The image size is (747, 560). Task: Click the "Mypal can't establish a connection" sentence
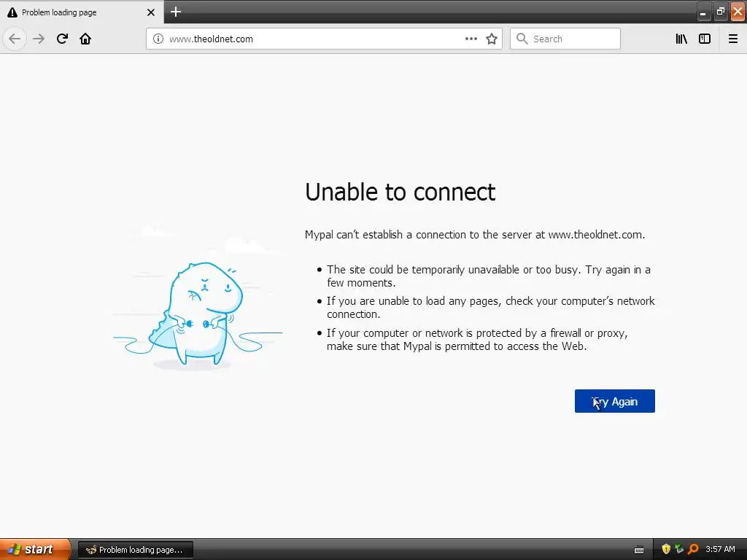pyautogui.click(x=474, y=235)
